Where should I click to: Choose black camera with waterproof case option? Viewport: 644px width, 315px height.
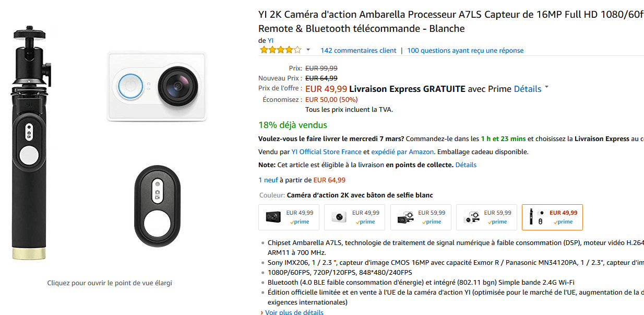(420, 217)
